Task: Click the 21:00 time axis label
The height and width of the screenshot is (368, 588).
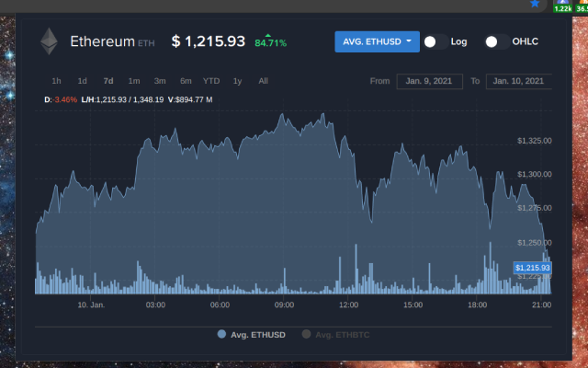Action: 541,305
